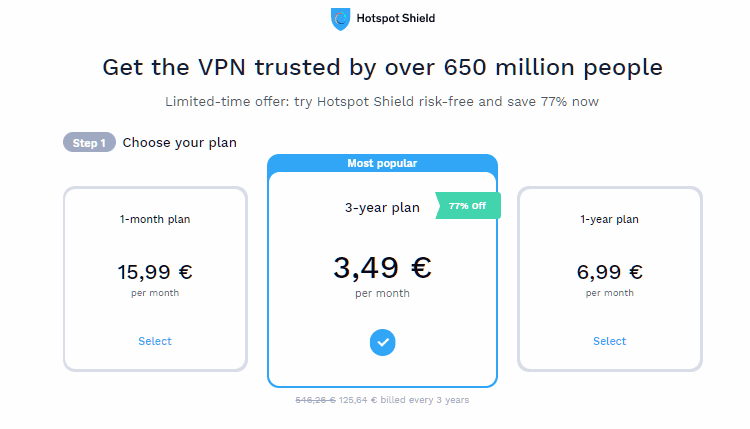The height and width of the screenshot is (429, 750).
Task: Click the Limited-time offer save 77% subtitle
Action: tap(382, 101)
